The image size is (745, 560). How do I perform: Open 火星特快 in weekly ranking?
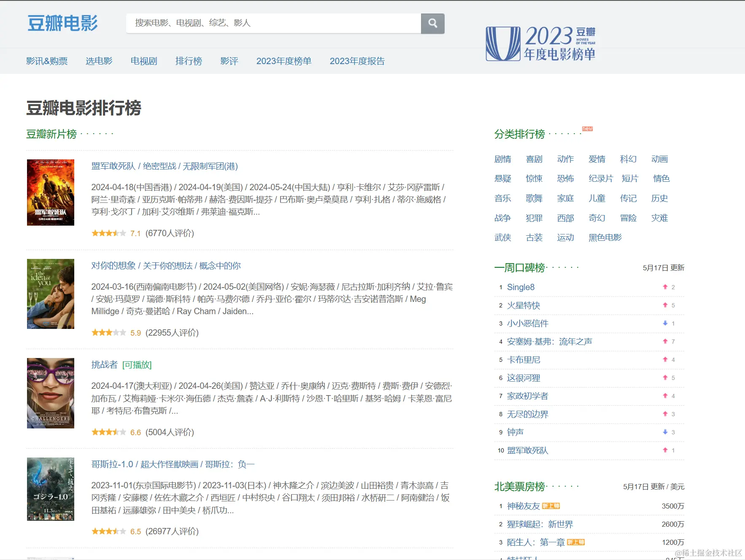coord(524,305)
